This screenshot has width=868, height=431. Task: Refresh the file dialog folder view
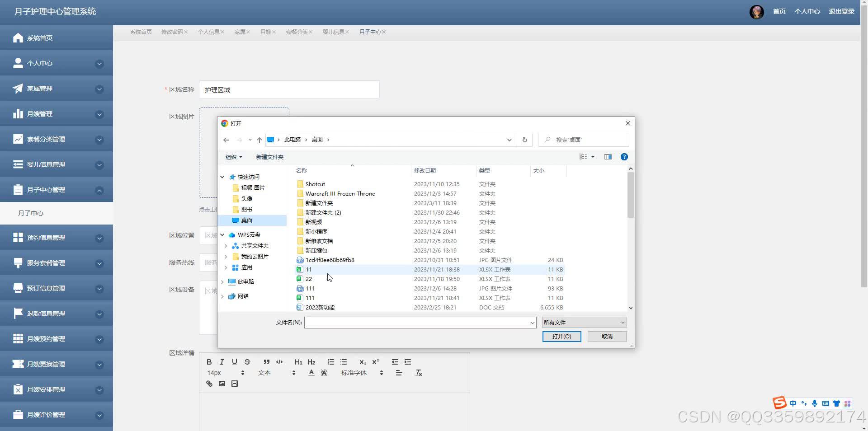[x=524, y=140]
